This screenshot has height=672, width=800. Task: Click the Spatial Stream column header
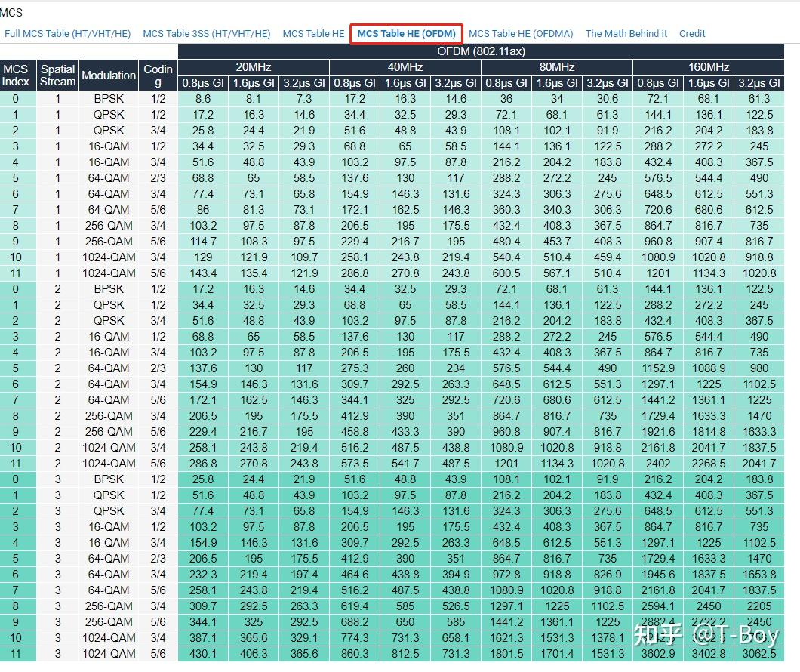57,75
